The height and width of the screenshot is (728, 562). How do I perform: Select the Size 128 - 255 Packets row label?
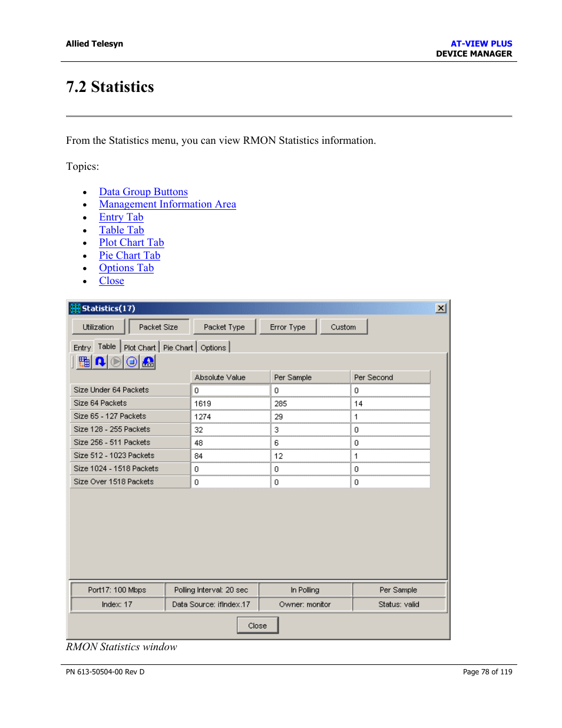coord(130,429)
